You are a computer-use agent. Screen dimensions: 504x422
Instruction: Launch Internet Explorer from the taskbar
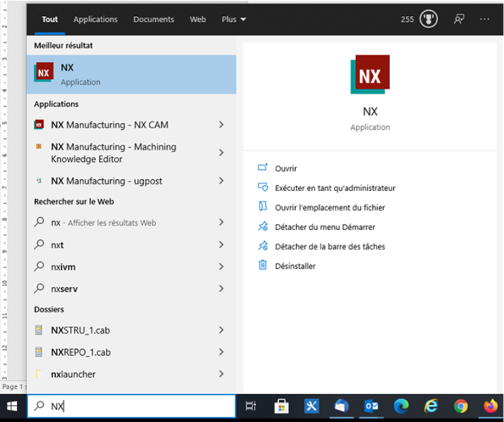(431, 406)
